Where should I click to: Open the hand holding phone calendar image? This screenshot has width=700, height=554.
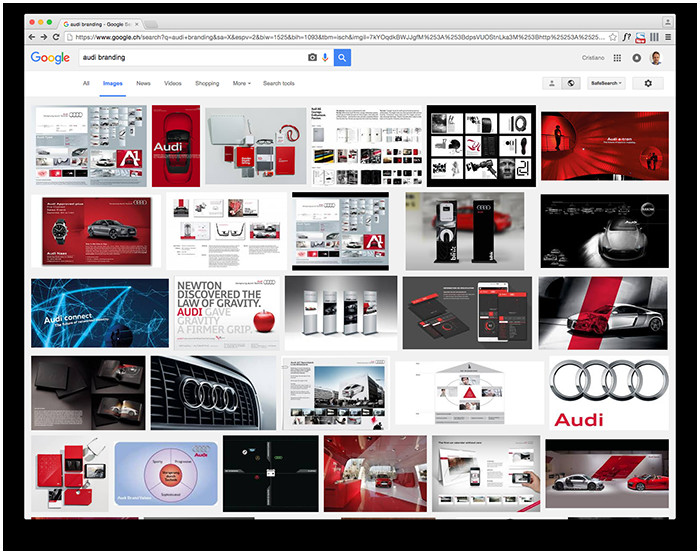[x=486, y=474]
